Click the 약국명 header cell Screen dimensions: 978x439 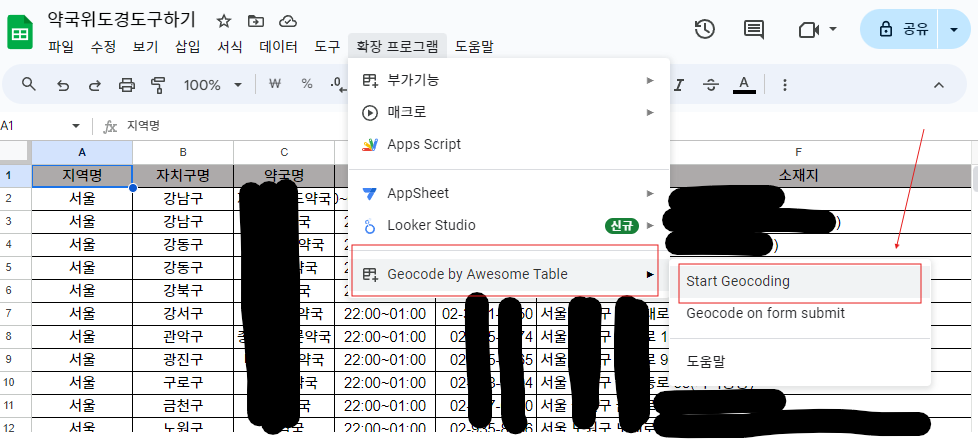tap(284, 176)
